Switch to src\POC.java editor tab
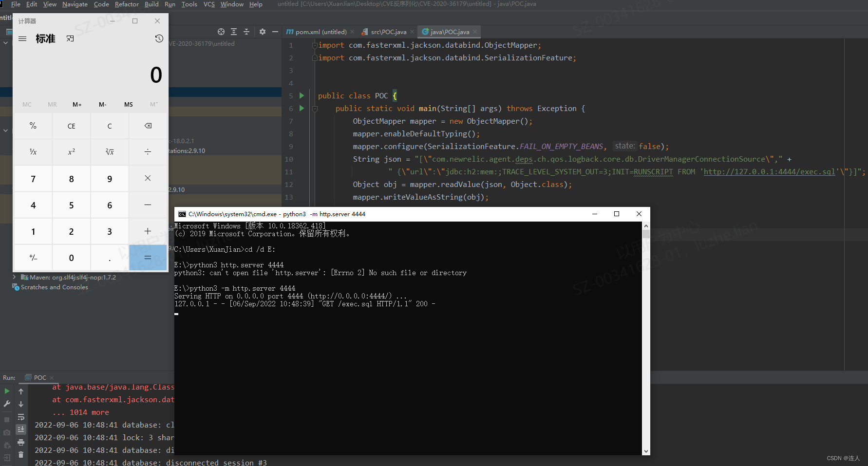The width and height of the screenshot is (868, 466). [x=388, y=32]
